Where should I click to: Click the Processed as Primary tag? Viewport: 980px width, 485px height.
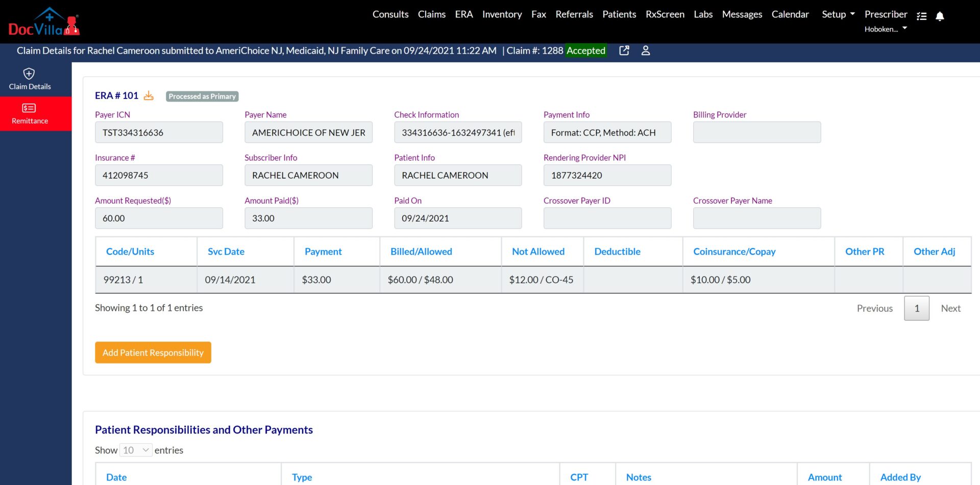coord(202,96)
